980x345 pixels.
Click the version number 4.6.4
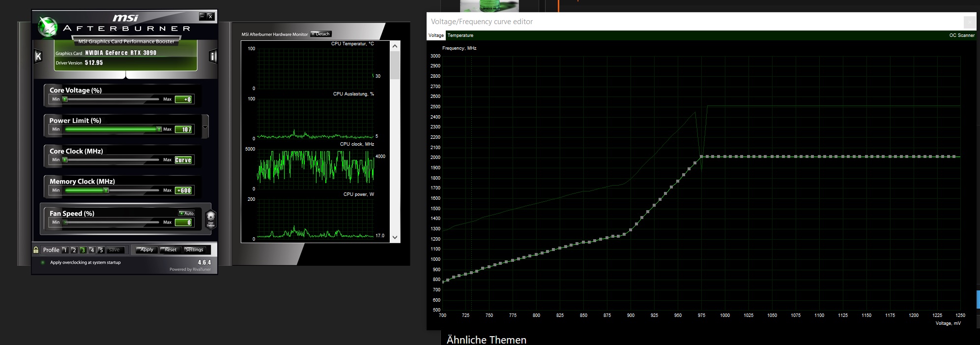204,262
